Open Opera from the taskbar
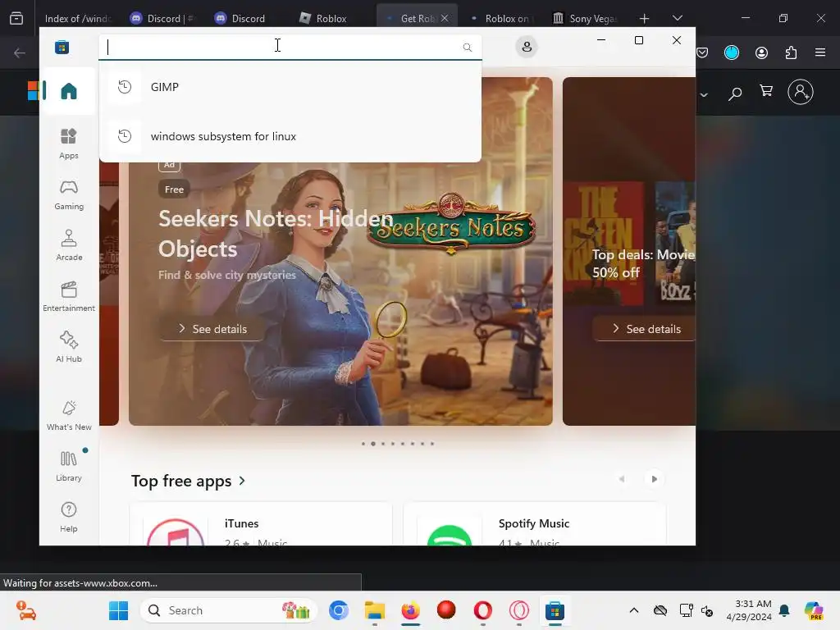This screenshot has height=630, width=840. [482, 610]
